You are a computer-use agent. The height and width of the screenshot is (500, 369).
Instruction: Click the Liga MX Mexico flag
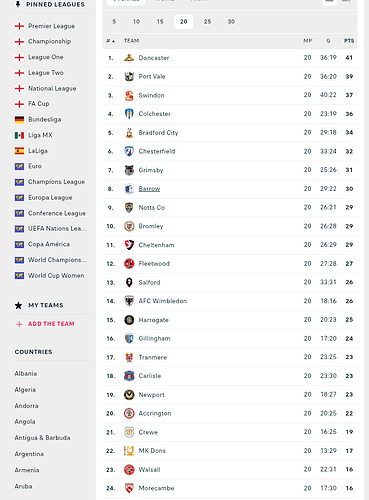pyautogui.click(x=19, y=135)
